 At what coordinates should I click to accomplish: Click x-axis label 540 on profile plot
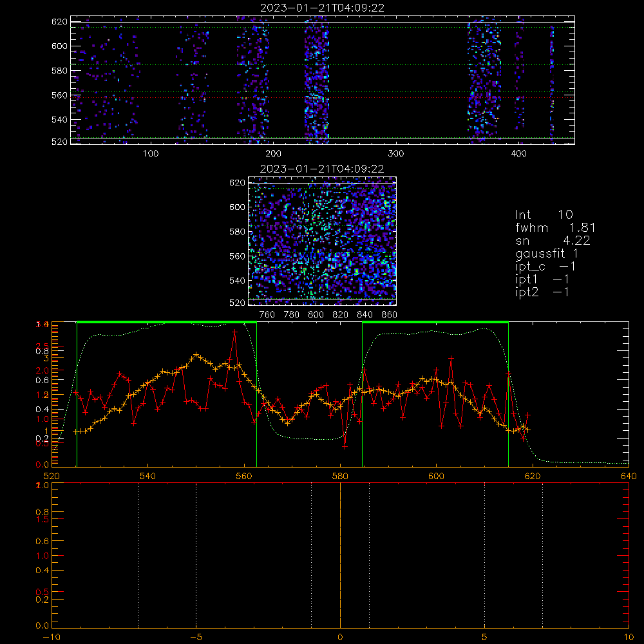(148, 476)
